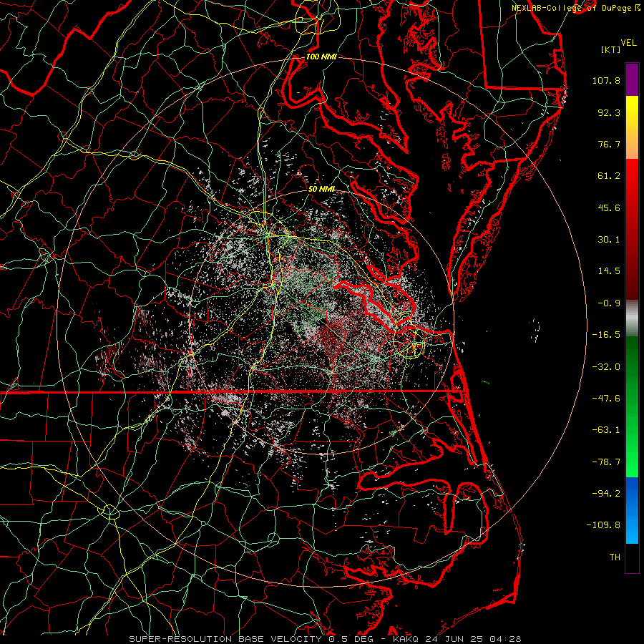This screenshot has width=644, height=644.
Task: Click the -63.1 legend value
Action: (x=606, y=430)
